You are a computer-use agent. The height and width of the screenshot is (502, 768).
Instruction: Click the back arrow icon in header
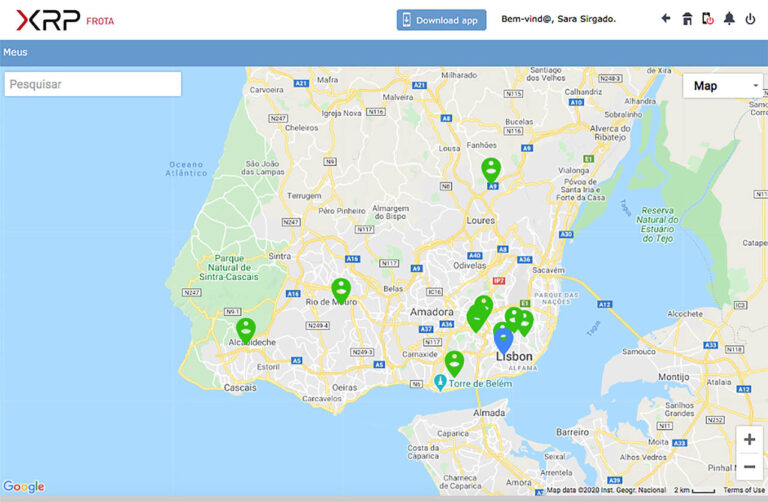(x=666, y=19)
